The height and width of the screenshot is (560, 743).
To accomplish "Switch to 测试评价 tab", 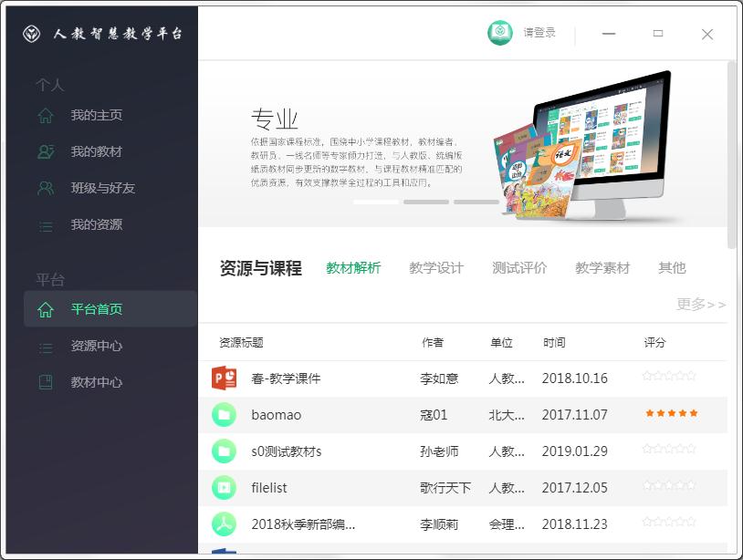I will pyautogui.click(x=519, y=268).
